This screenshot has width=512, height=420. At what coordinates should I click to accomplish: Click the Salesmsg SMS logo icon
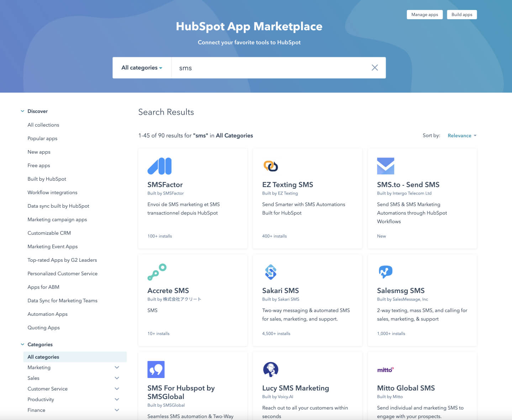coord(385,272)
